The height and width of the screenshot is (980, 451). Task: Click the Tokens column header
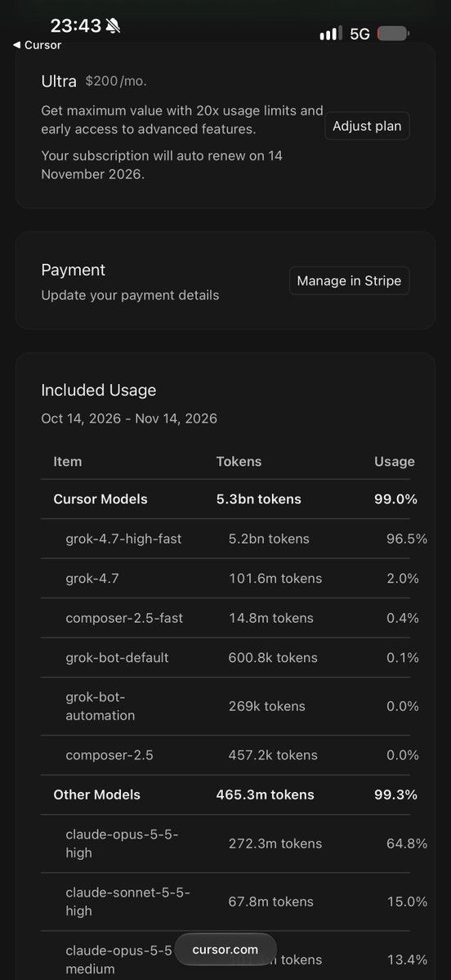239,462
